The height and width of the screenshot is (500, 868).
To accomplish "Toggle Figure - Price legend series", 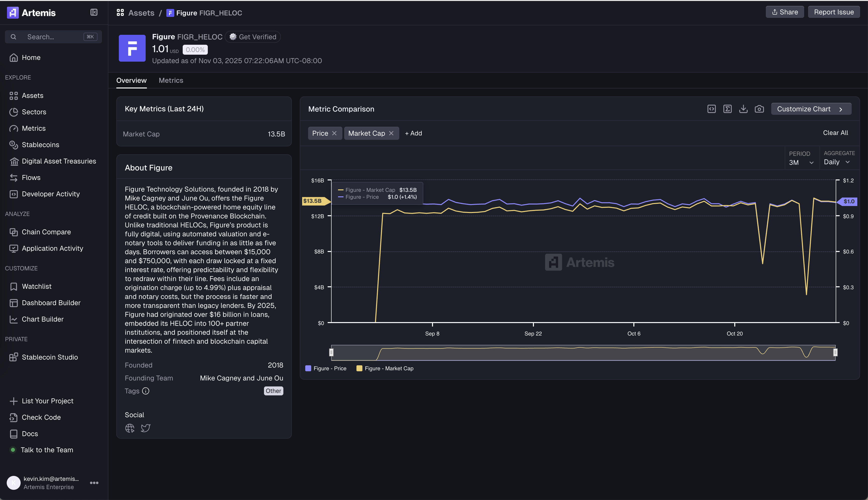I will (x=326, y=368).
